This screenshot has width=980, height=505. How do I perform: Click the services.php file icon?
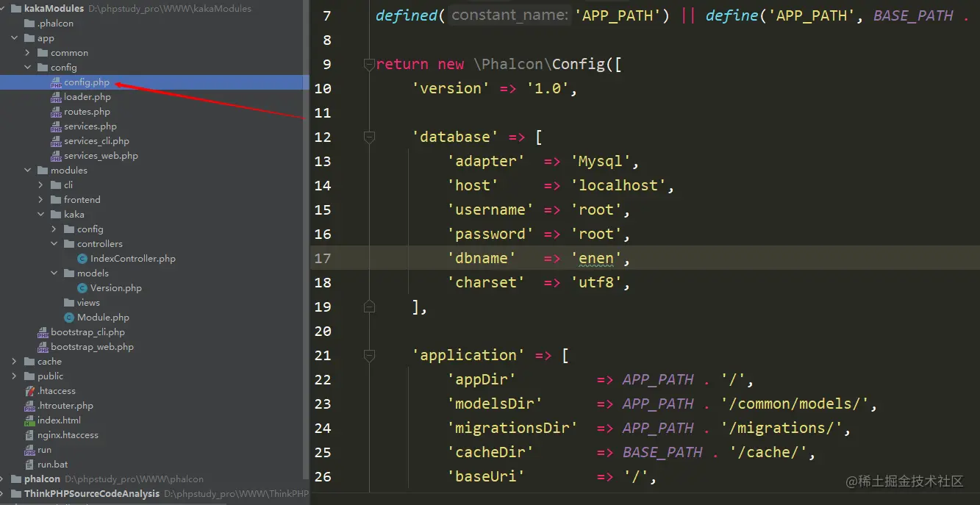[56, 126]
